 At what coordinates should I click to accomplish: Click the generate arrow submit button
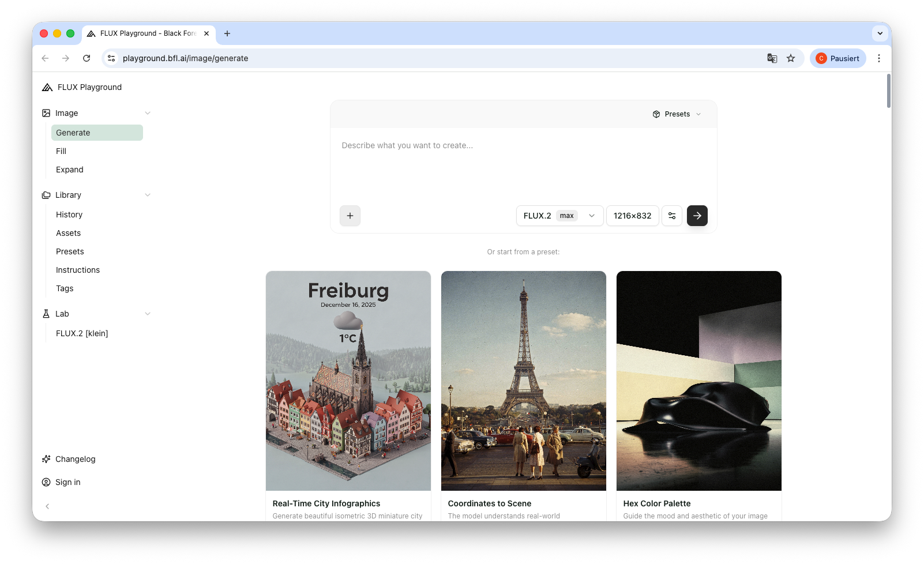coord(697,216)
